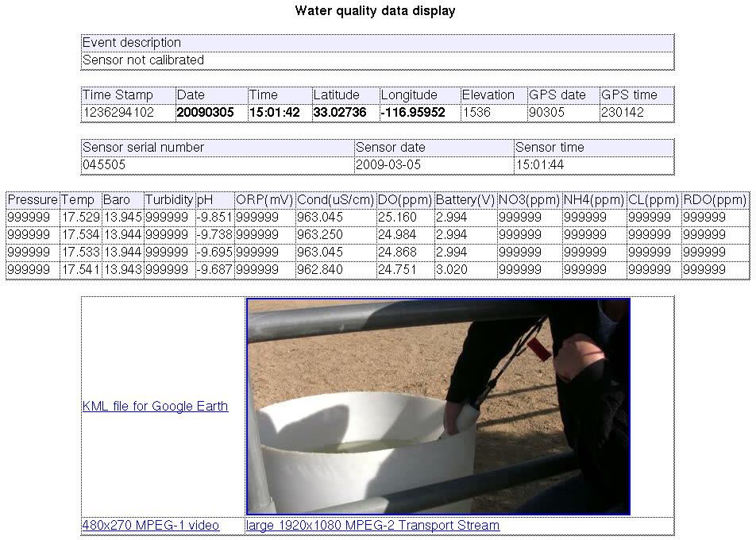The height and width of the screenshot is (540, 756).
Task: Click the sensor date value 2009-03-05
Action: click(388, 164)
